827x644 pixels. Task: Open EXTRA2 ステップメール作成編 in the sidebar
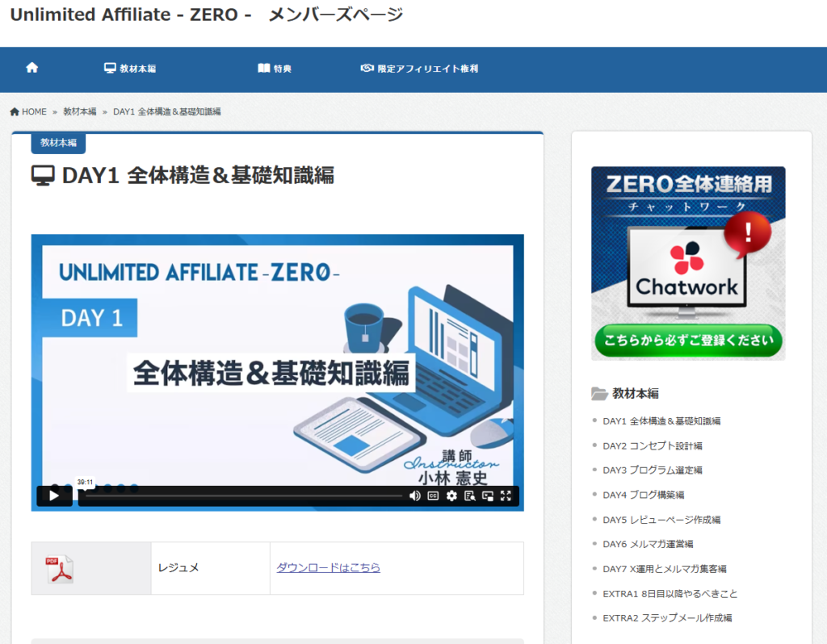pos(666,618)
